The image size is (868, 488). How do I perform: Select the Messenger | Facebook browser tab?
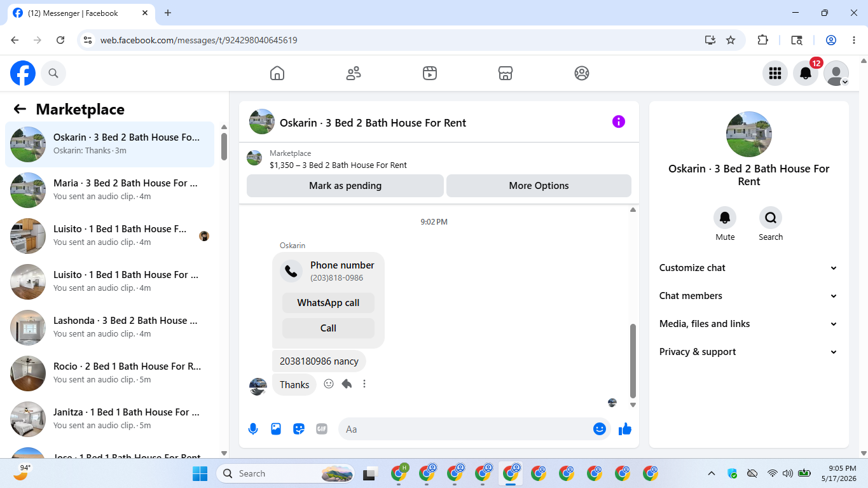coord(81,13)
